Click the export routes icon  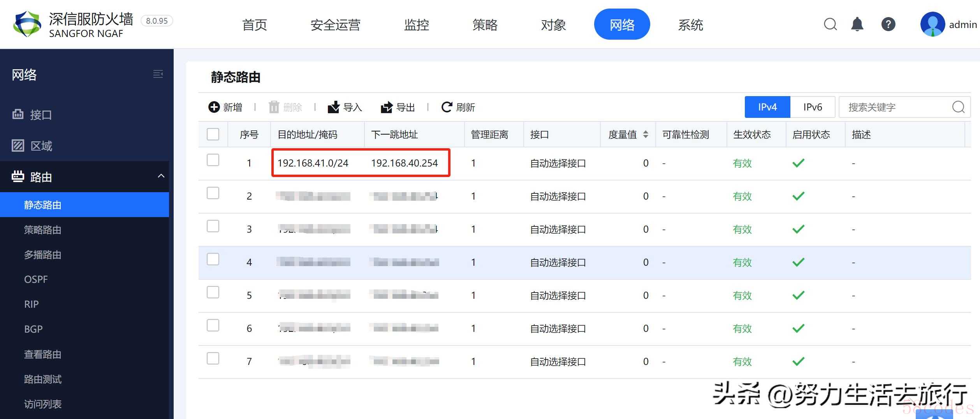click(386, 107)
